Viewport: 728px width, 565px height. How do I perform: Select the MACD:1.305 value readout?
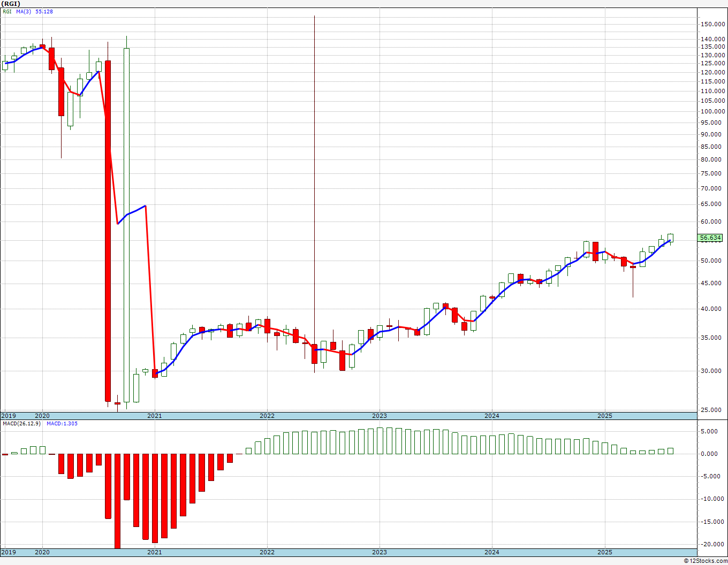pyautogui.click(x=62, y=423)
